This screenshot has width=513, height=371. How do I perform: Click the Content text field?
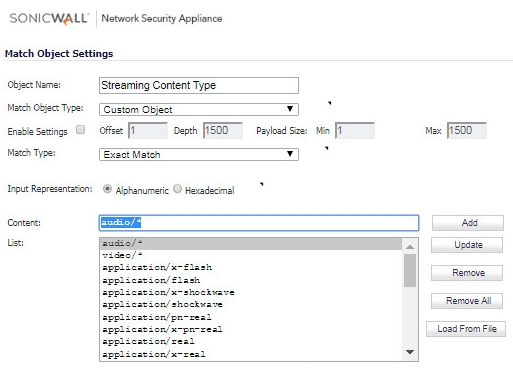(x=259, y=223)
